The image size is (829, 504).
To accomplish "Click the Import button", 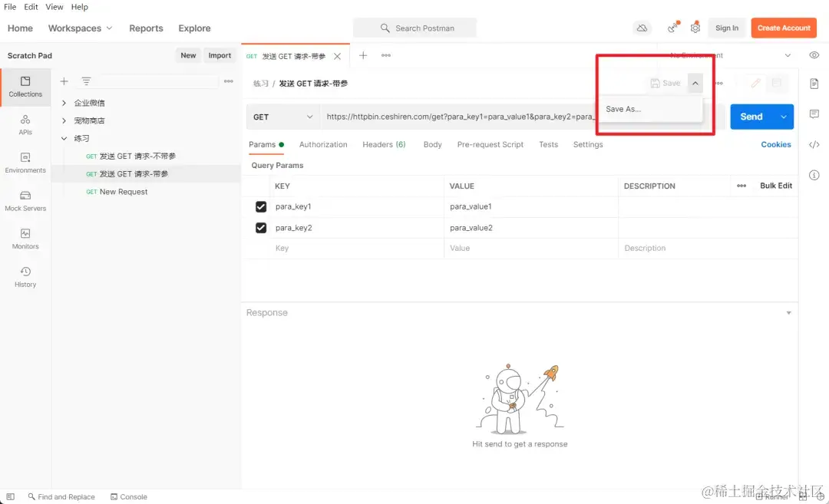I will (220, 55).
